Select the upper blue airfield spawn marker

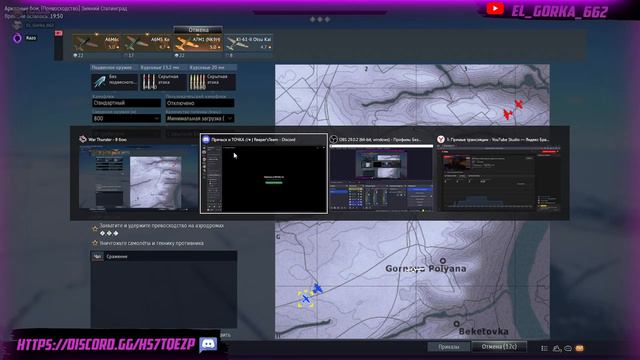tap(318, 289)
